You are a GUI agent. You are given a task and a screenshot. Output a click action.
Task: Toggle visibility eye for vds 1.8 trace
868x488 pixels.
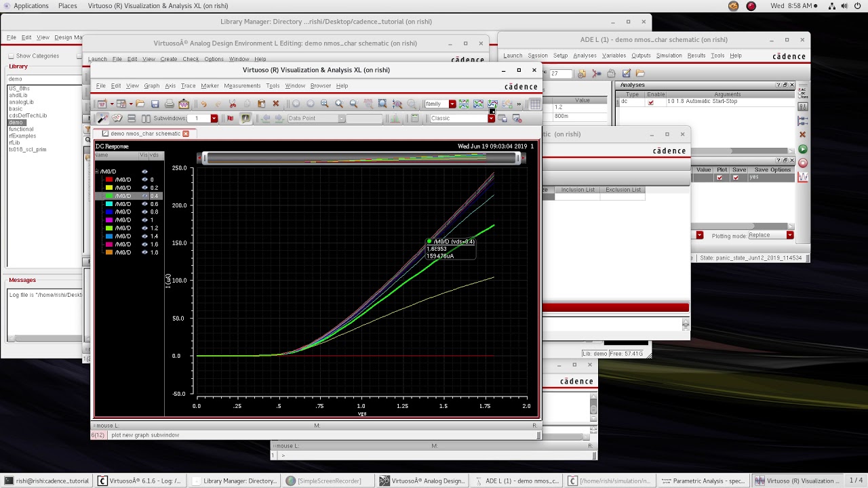pyautogui.click(x=144, y=252)
